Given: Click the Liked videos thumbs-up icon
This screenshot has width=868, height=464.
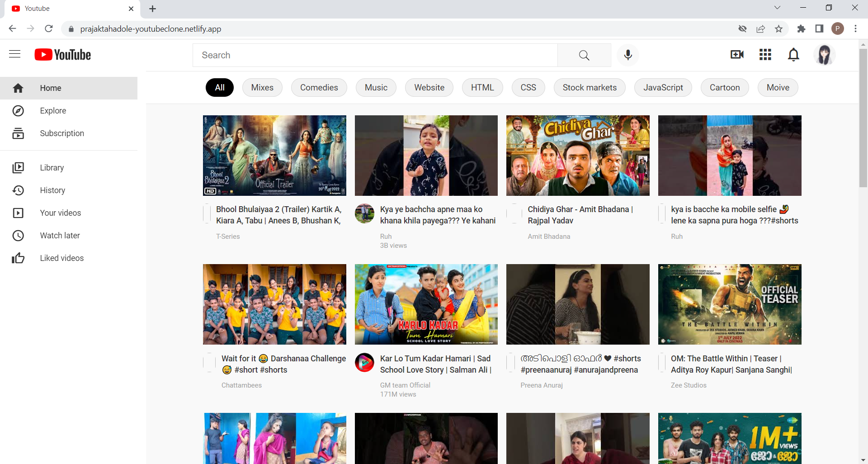Looking at the screenshot, I should coord(18,258).
